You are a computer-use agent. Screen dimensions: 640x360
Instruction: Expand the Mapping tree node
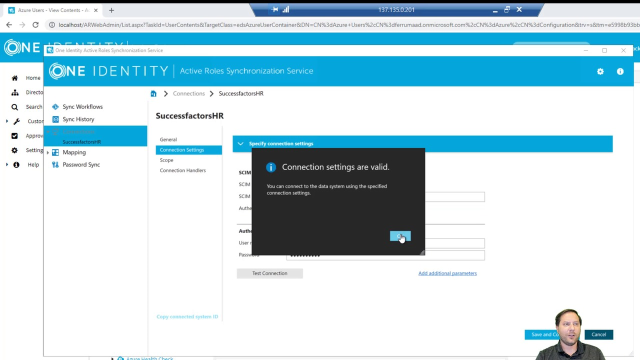48,152
